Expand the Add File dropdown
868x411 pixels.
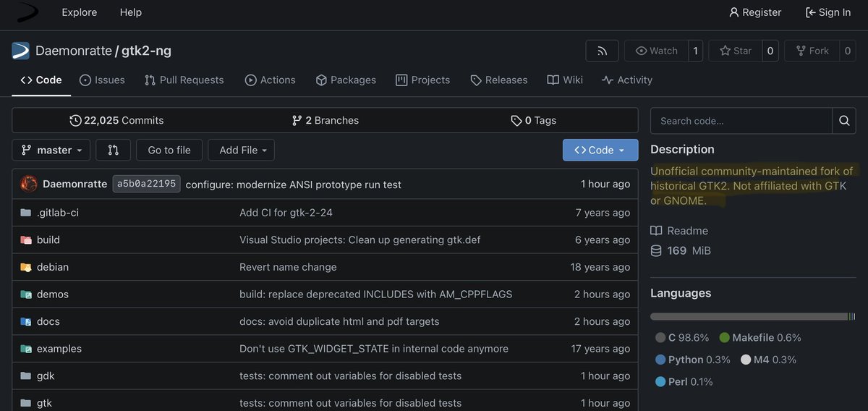(242, 150)
